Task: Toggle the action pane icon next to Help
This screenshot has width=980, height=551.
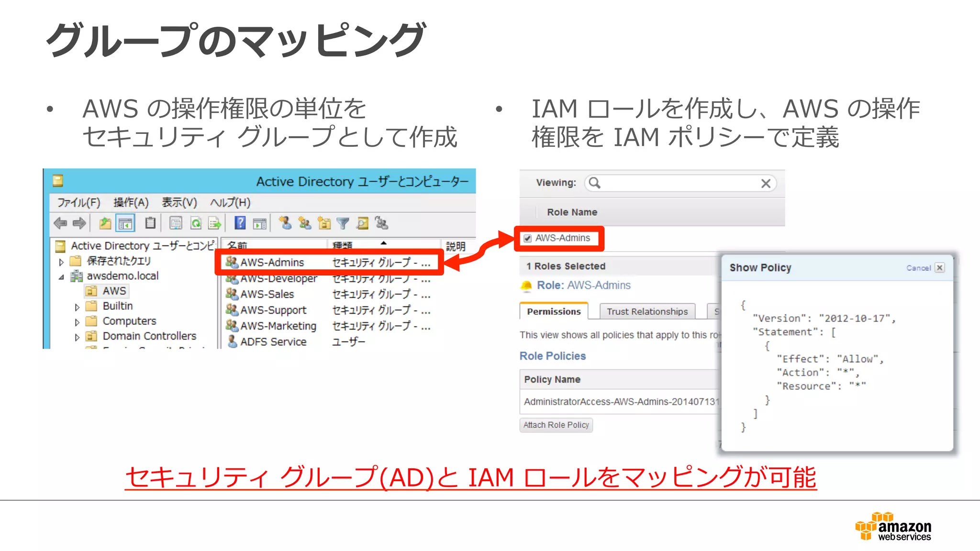Action: click(x=260, y=223)
